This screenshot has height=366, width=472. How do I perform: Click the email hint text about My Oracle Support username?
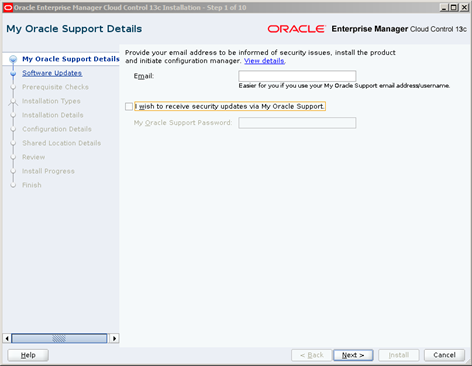click(344, 86)
